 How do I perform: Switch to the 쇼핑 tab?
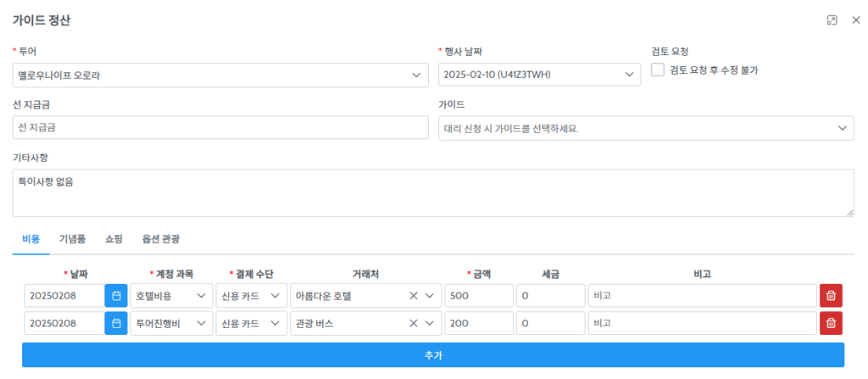(114, 239)
